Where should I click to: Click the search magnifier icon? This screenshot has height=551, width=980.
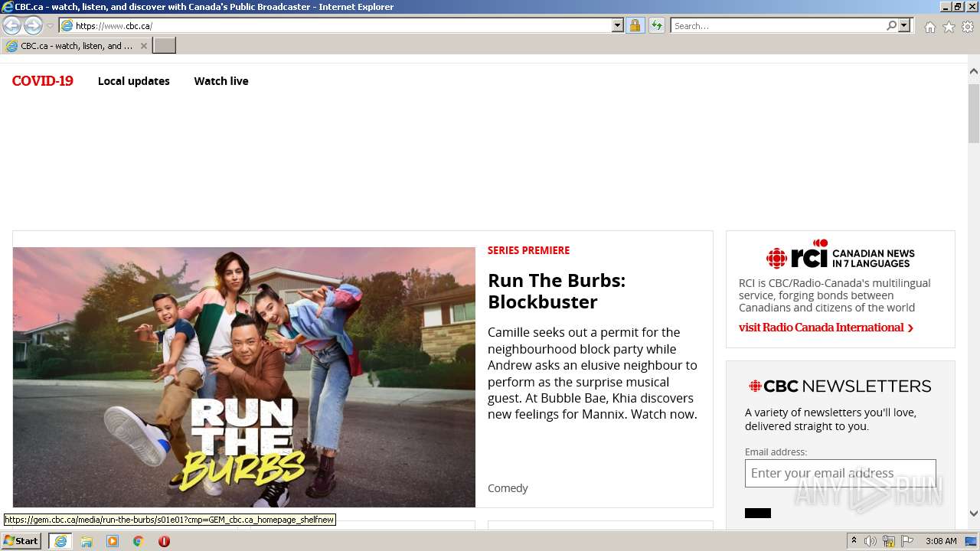click(891, 25)
